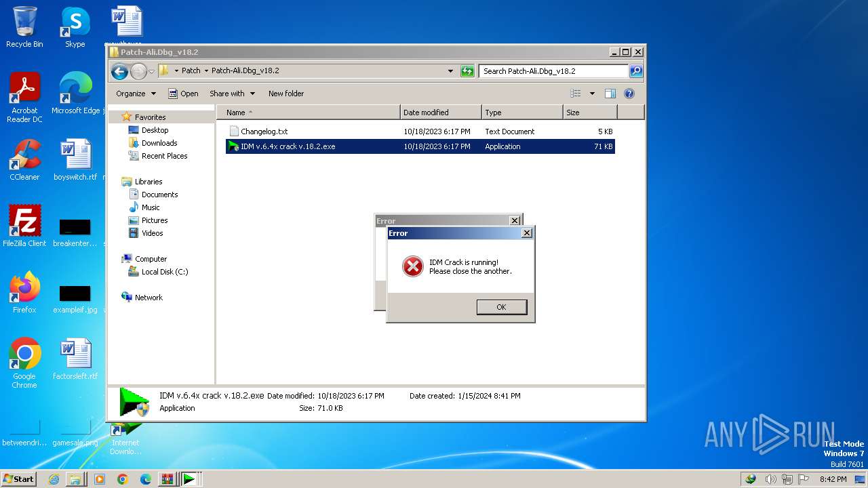The height and width of the screenshot is (488, 868).
Task: Select factorsleft.rtf desktop file
Action: coord(75,359)
